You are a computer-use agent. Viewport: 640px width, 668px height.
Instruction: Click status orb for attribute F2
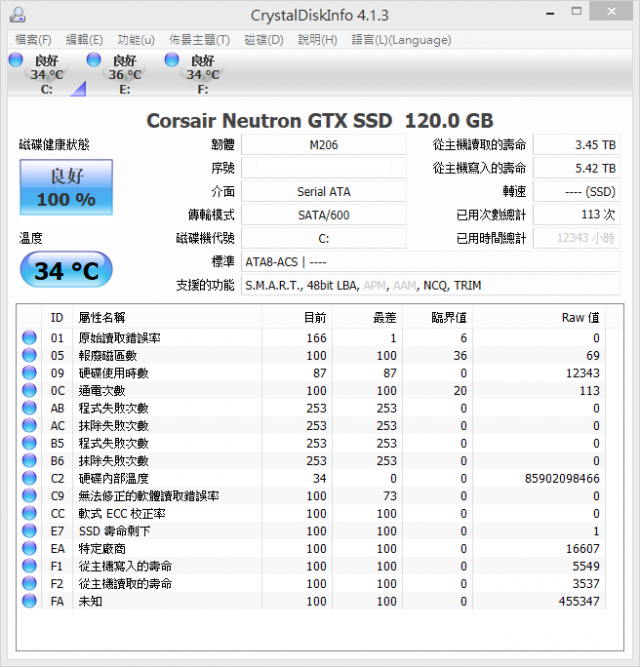(29, 584)
